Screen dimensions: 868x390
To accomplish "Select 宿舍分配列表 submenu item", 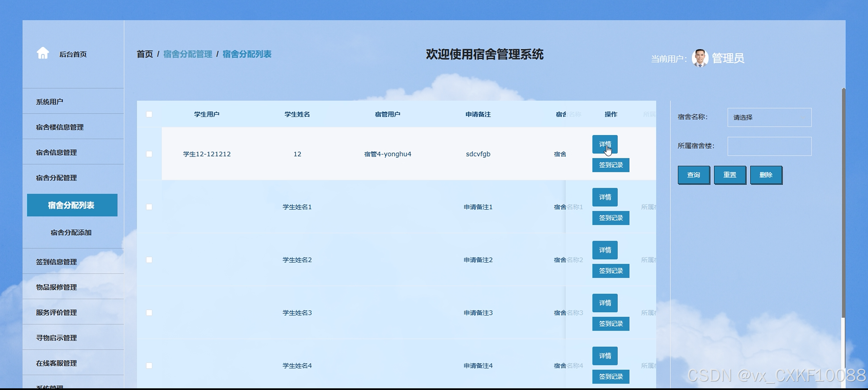I will (72, 205).
